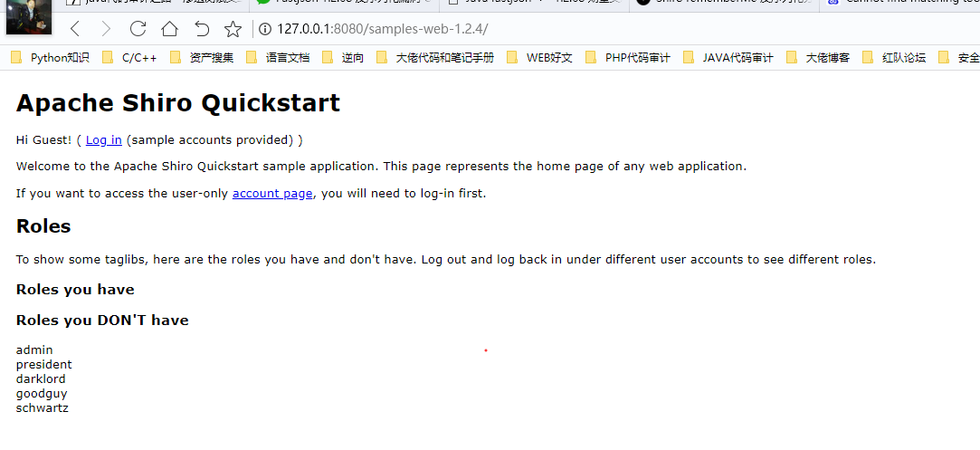Click the 'president' role text
This screenshot has height=450, width=980.
[43, 364]
